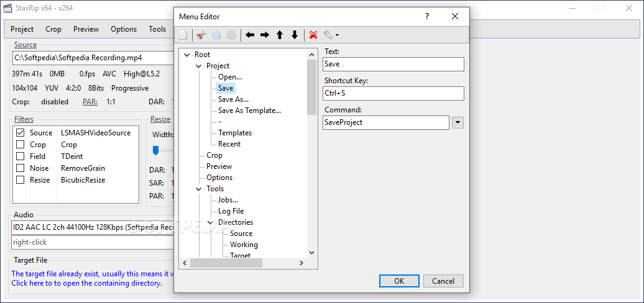
Task: Click the Command field SaveProject
Action: [x=386, y=122]
